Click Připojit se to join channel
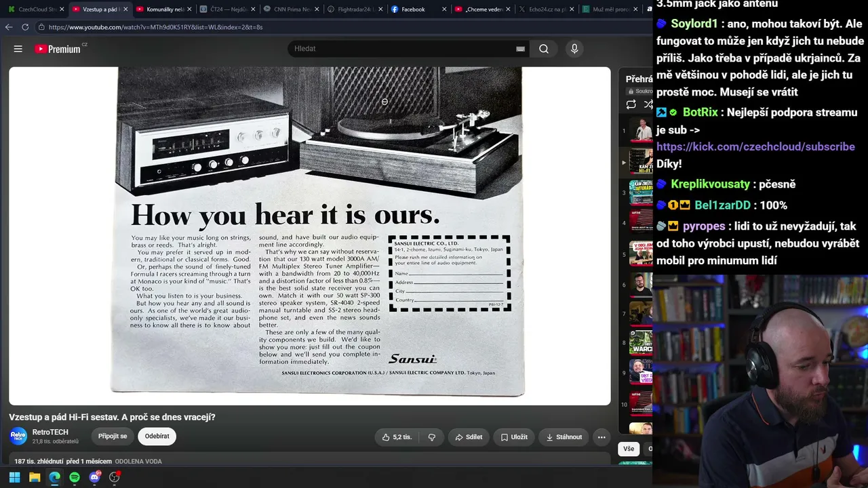Viewport: 868px width, 488px height. 113,436
